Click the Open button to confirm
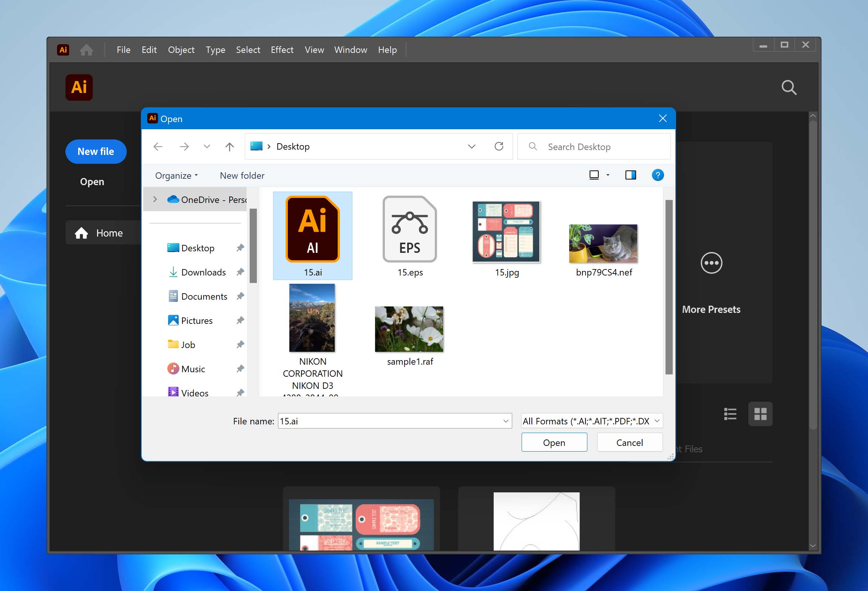The width and height of the screenshot is (868, 591). pos(554,442)
